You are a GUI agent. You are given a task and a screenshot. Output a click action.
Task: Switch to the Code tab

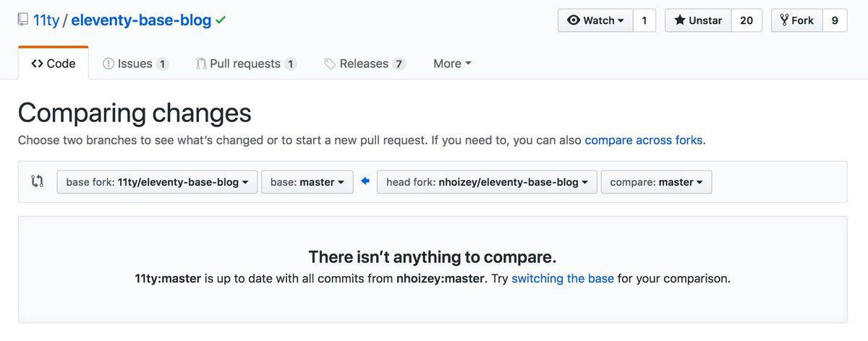click(x=54, y=64)
